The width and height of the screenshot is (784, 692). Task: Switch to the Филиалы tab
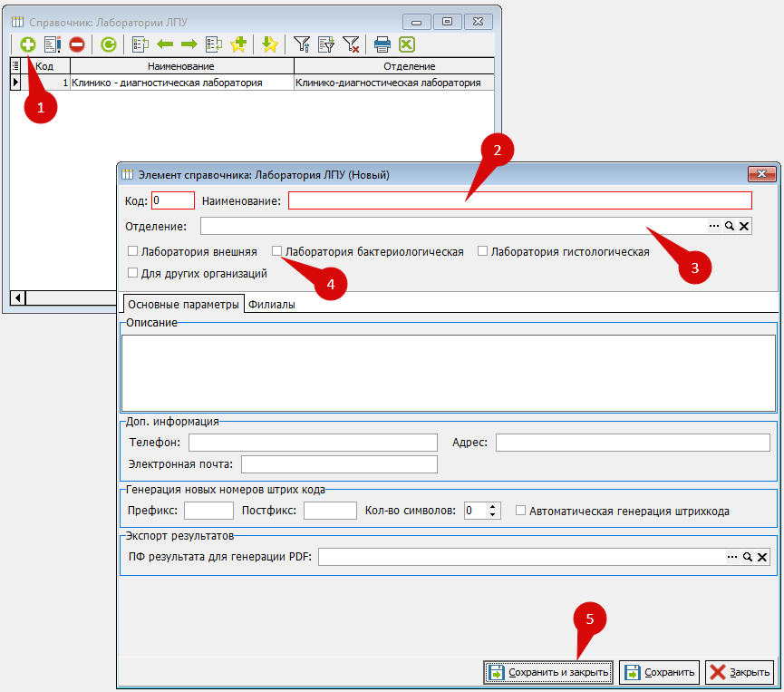(272, 305)
